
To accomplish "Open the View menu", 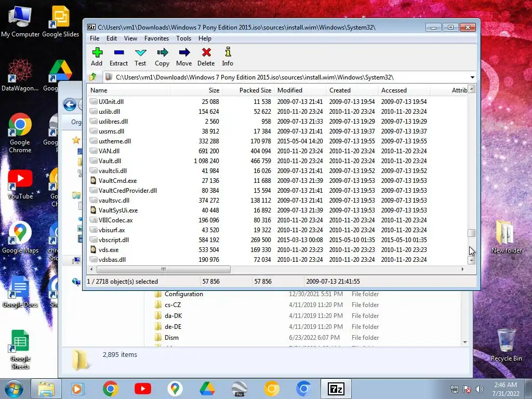I will pyautogui.click(x=130, y=38).
